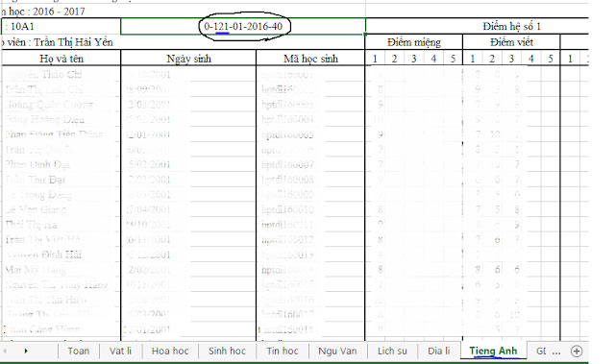Go to the Sinh hoc sheet tab
The width and height of the screenshot is (615, 364).
227,351
